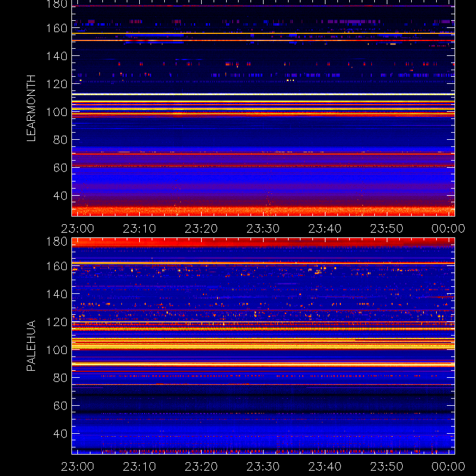476x476 pixels.
Task: Select the 60 tick label on LEARMONTH axis
Action: (x=60, y=168)
